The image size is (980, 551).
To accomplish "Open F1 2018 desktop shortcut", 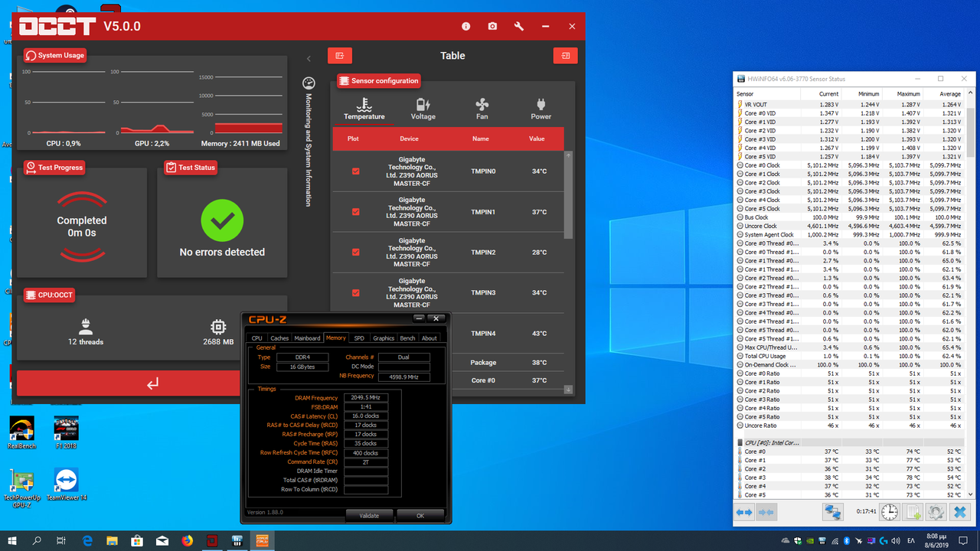I will coord(66,433).
